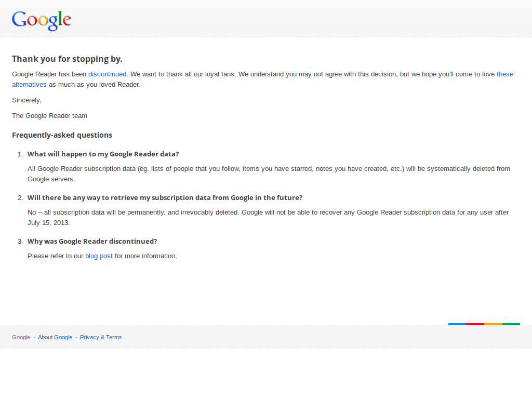Select the Google wordmark's capital G
This screenshot has width=532, height=399.
(x=19, y=20)
